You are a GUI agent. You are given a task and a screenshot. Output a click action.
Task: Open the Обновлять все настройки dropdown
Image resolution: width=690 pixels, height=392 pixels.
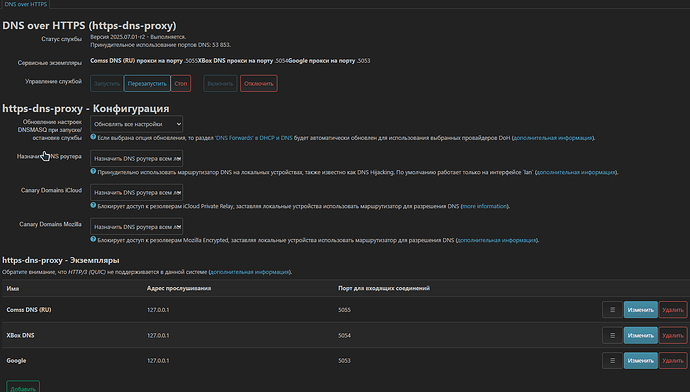136,124
